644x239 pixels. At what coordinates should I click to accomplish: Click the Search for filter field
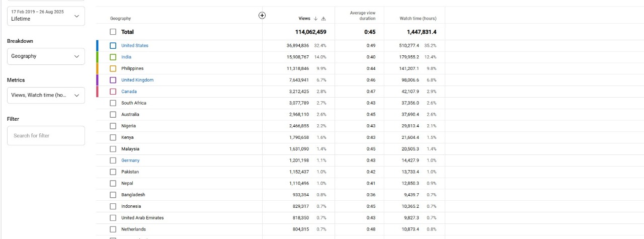tap(46, 135)
